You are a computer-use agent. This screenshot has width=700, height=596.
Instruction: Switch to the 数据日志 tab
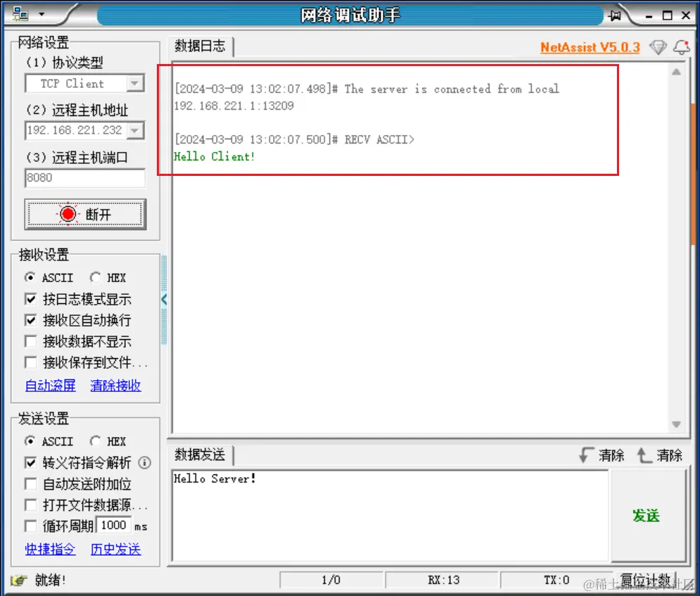[200, 46]
